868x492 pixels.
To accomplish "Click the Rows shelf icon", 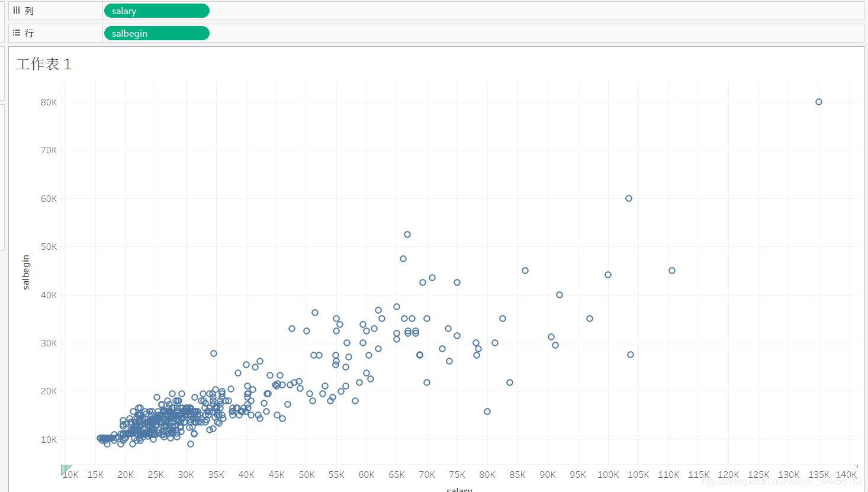I will click(x=17, y=33).
